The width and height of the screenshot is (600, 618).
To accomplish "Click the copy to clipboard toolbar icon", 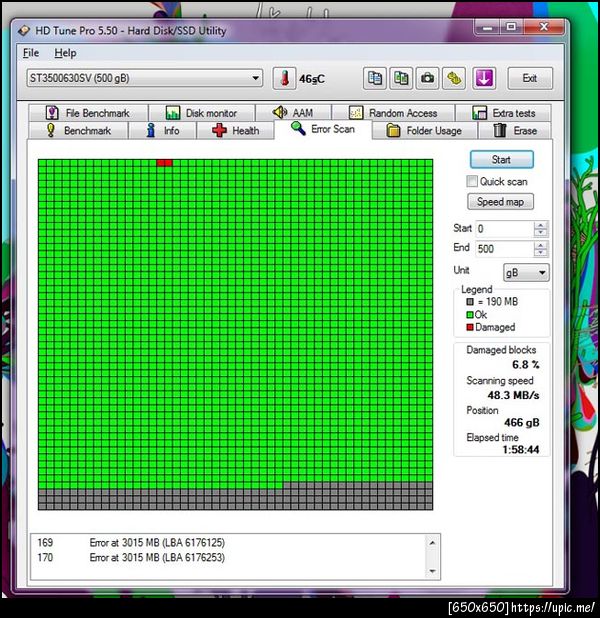I will 375,78.
